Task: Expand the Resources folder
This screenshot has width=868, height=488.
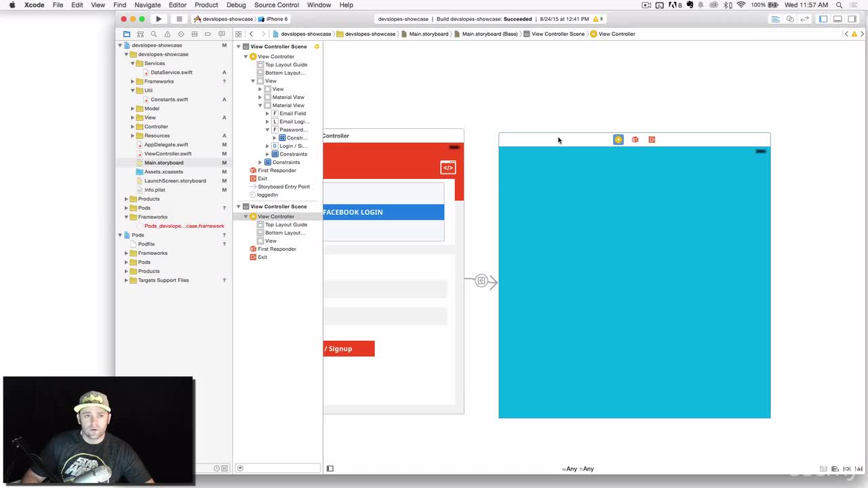Action: 133,136
